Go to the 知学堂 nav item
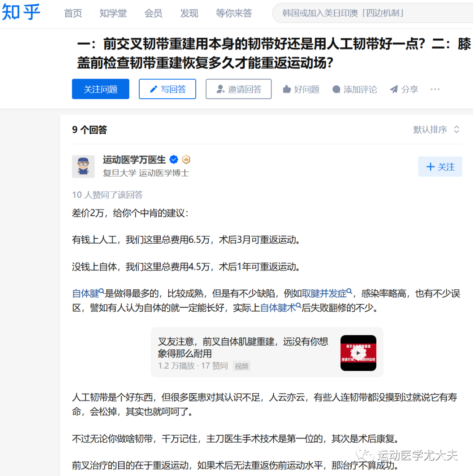 [x=113, y=13]
